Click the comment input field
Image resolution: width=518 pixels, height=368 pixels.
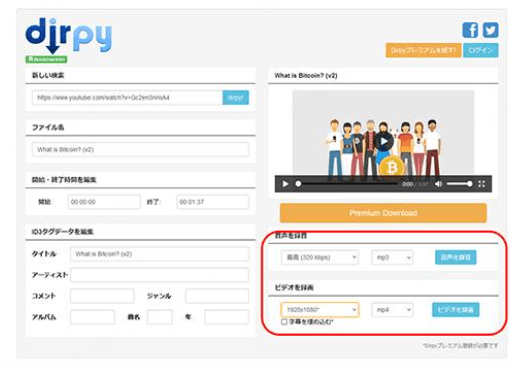102,296
